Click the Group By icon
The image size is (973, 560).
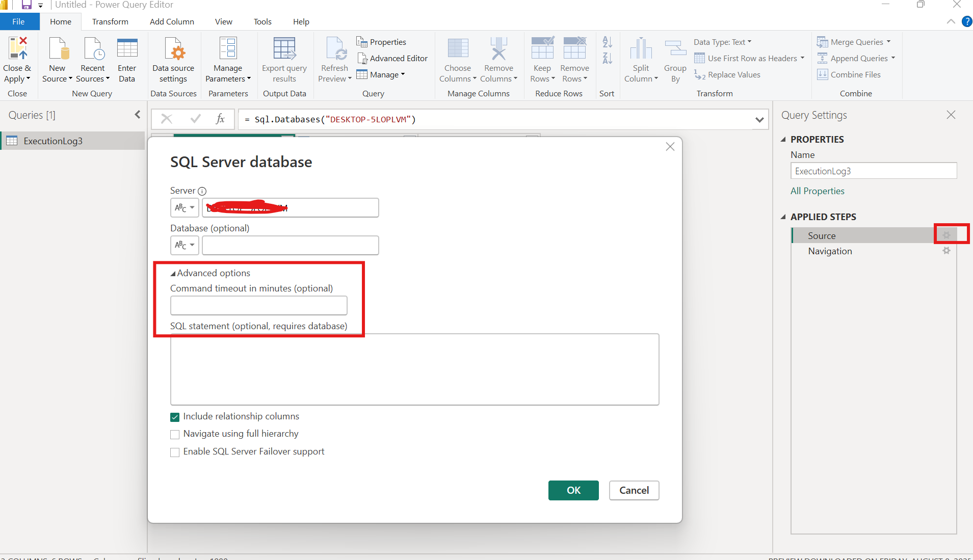[675, 48]
